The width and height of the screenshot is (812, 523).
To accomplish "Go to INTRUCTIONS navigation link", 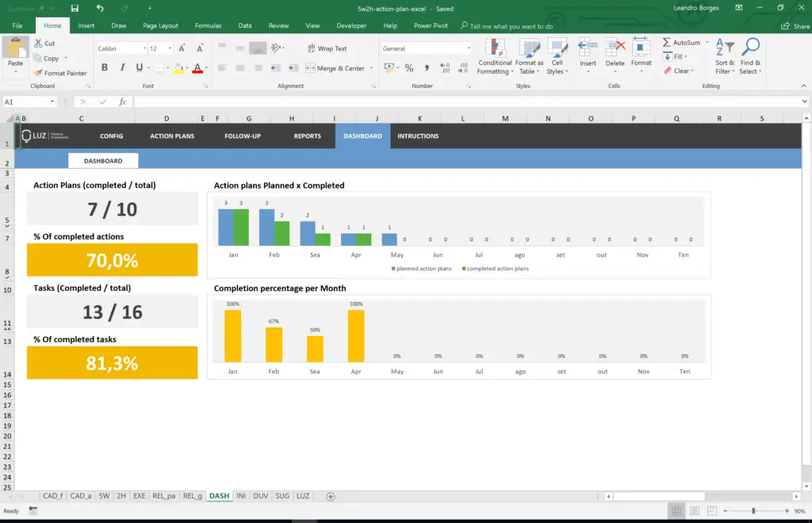I will coord(418,136).
